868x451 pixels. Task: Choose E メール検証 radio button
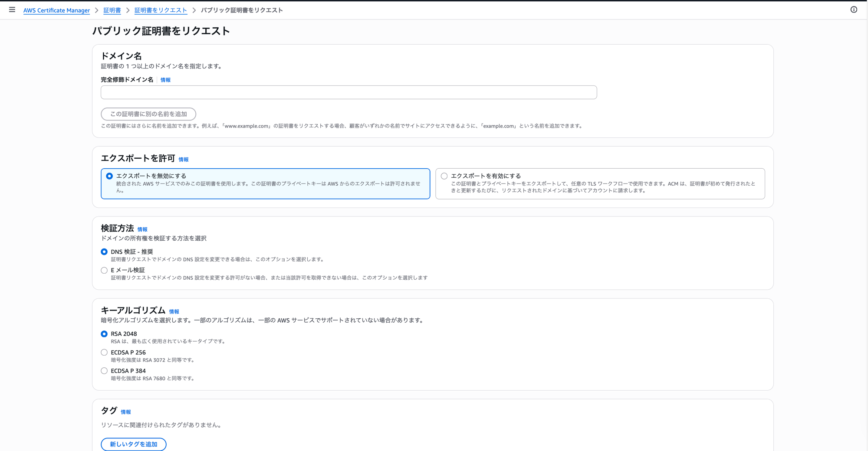[x=104, y=270]
